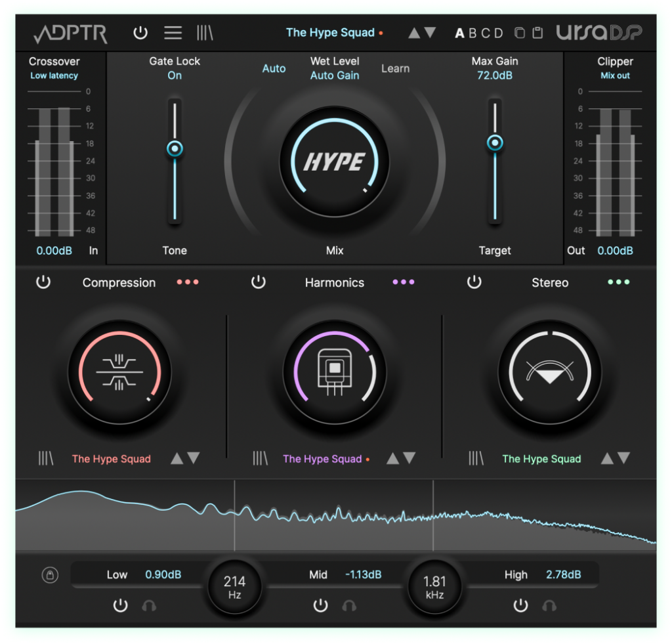Next Compression preset down arrow

pos(194,458)
